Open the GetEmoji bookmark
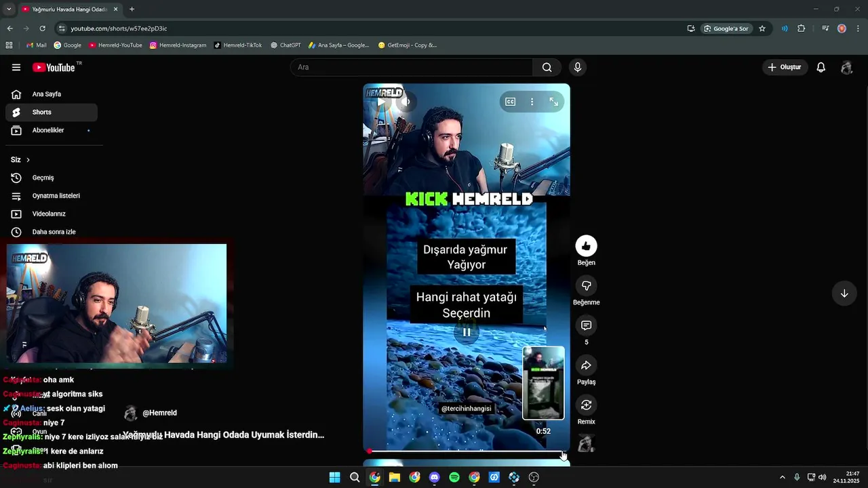Image resolution: width=868 pixels, height=488 pixels. coord(408,45)
